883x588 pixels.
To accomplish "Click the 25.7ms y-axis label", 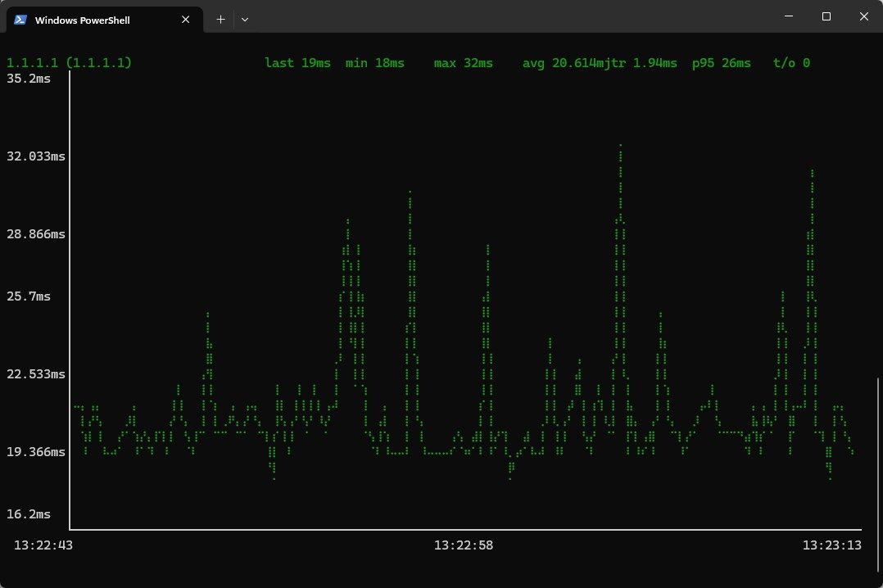I will click(29, 296).
